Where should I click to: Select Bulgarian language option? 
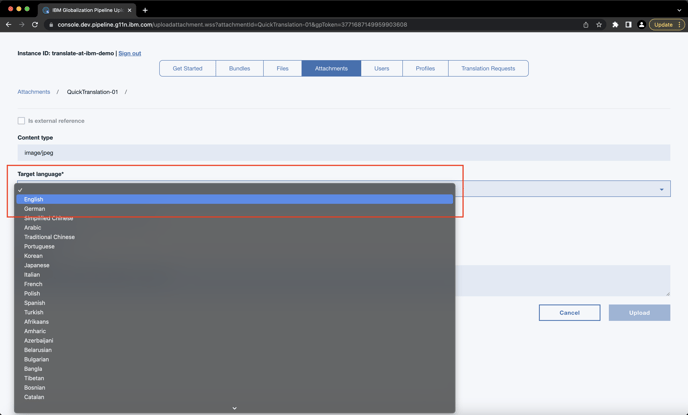[235, 360]
